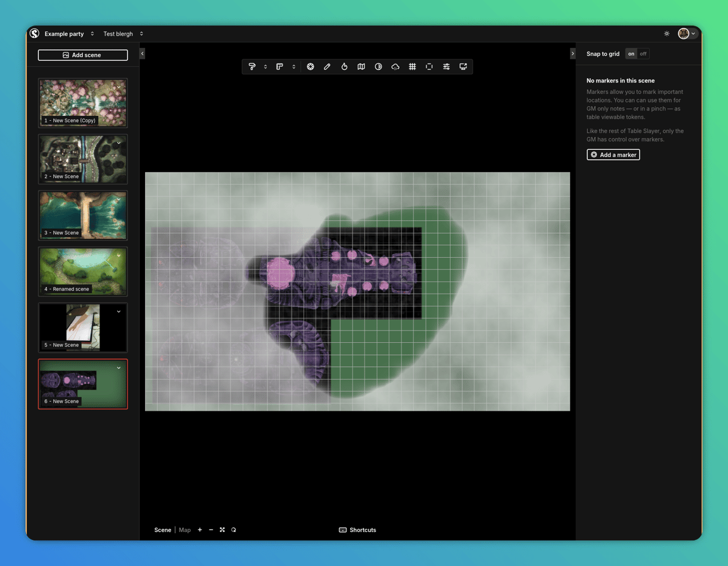This screenshot has height=566, width=728.
Task: Select the 4 - Renamed scene thumbnail
Action: [x=83, y=271]
